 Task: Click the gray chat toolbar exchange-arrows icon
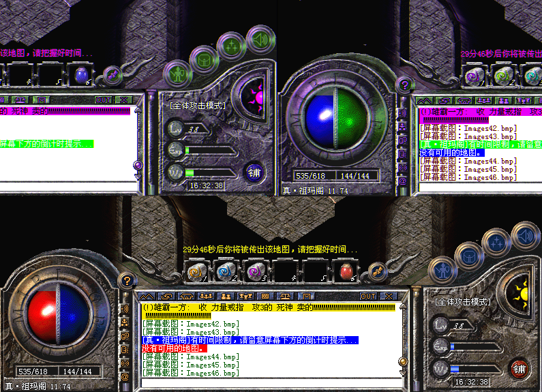pos(166,297)
